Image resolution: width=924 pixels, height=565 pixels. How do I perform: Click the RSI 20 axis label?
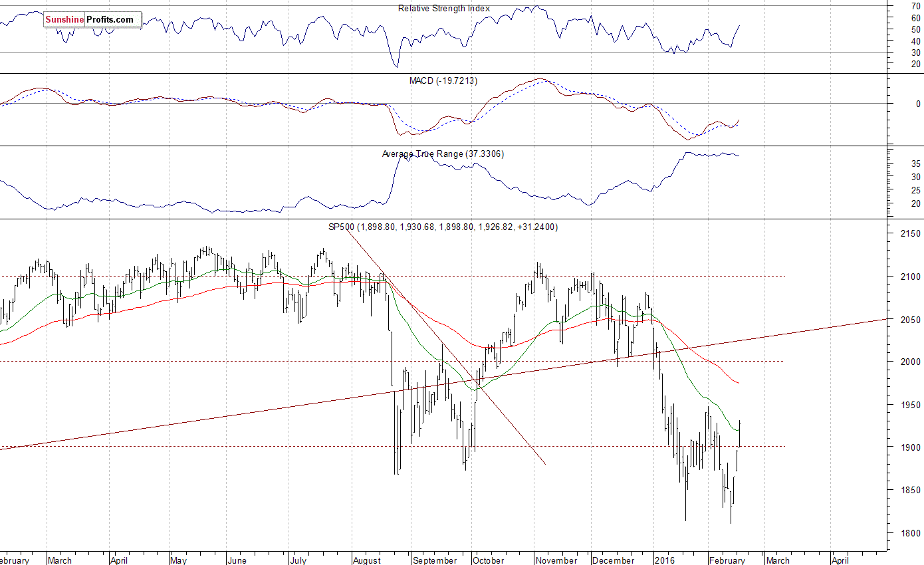[916, 64]
